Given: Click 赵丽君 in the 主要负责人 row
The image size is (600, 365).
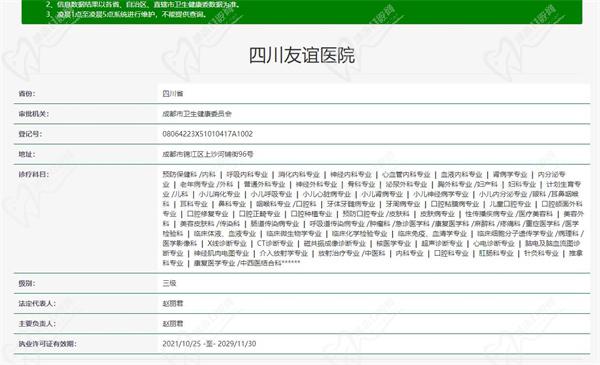Looking at the screenshot, I should coord(173,324).
